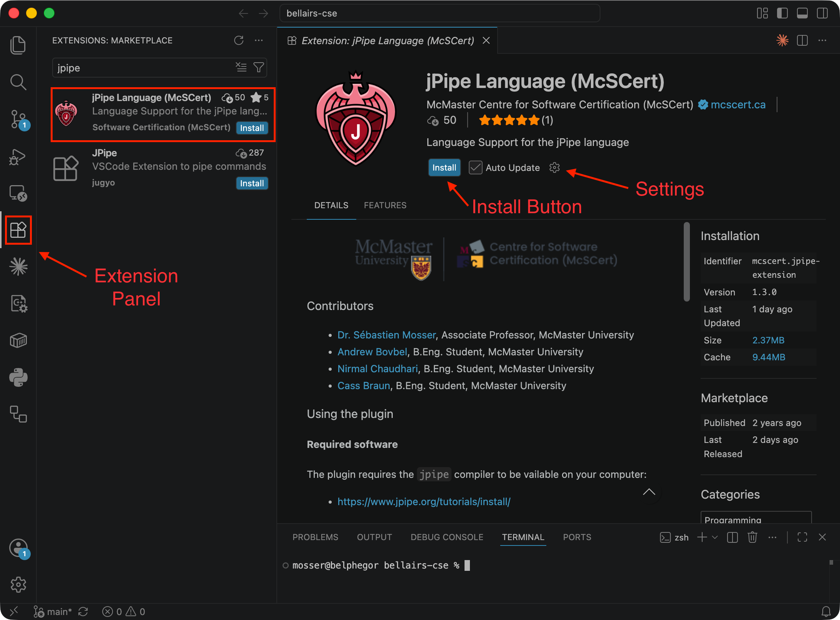Open the PORTS panel tab

[x=577, y=537]
